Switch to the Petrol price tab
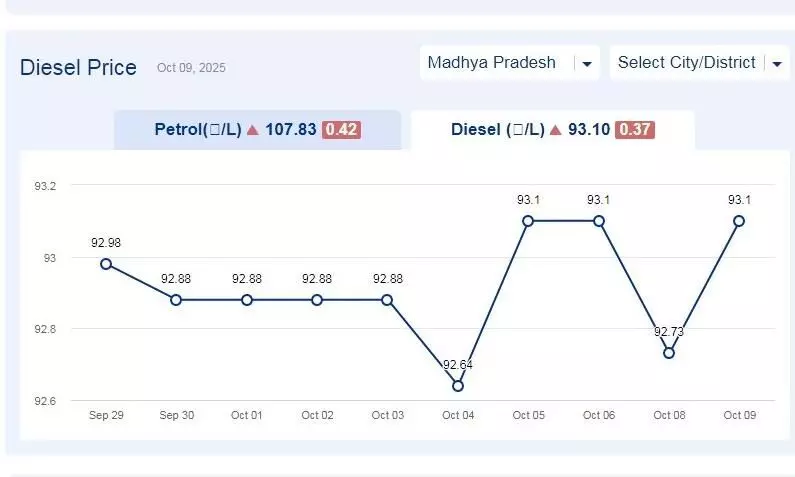Image resolution: width=795 pixels, height=477 pixels. [x=256, y=130]
